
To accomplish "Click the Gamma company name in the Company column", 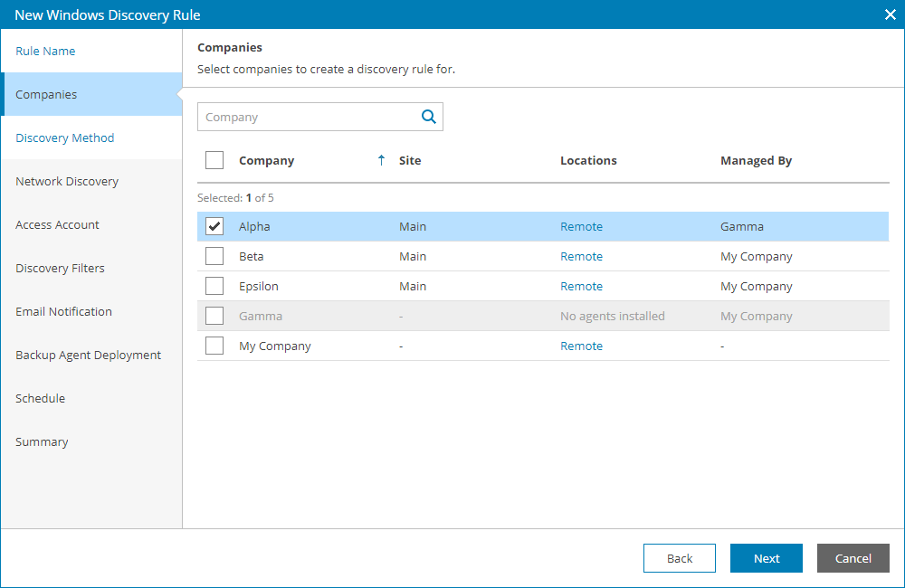I will coord(261,317).
